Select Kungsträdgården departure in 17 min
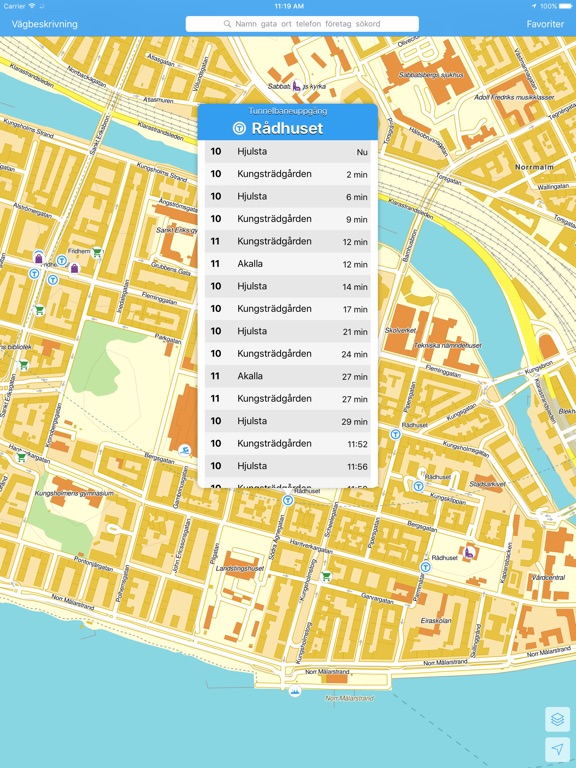 288,309
